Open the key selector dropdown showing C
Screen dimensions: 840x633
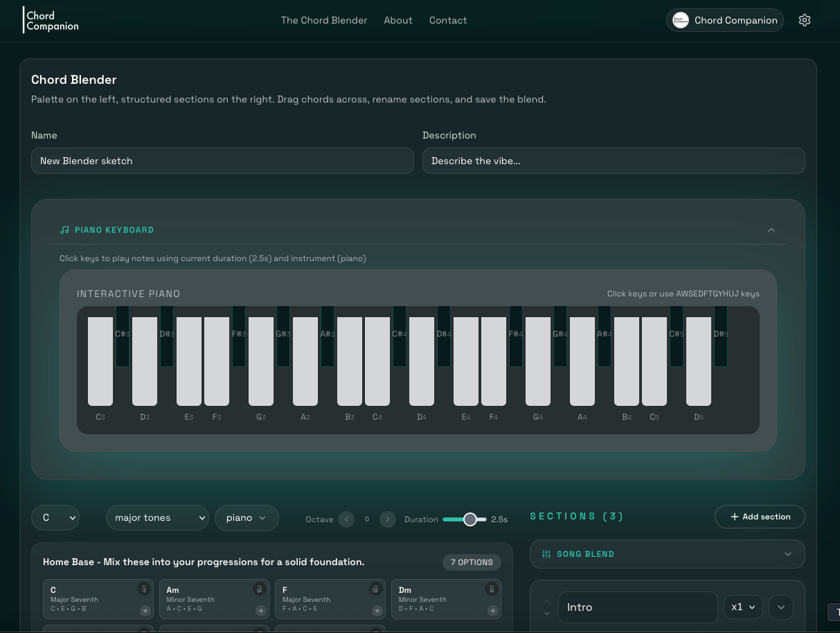click(x=55, y=518)
